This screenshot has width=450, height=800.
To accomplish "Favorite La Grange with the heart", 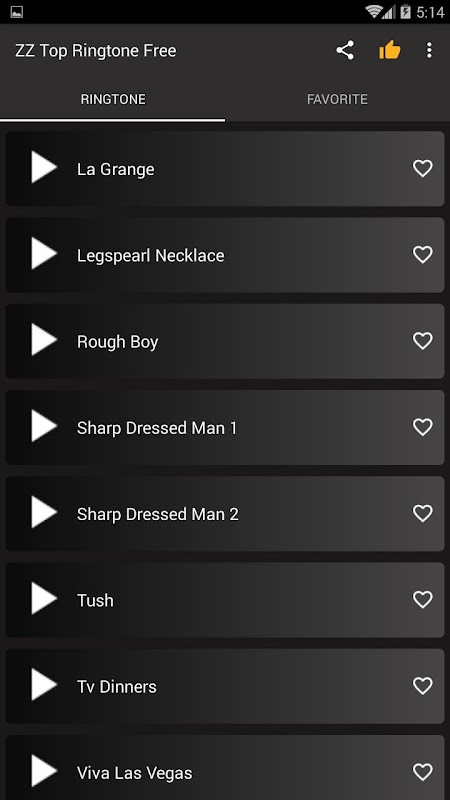I will 422,168.
